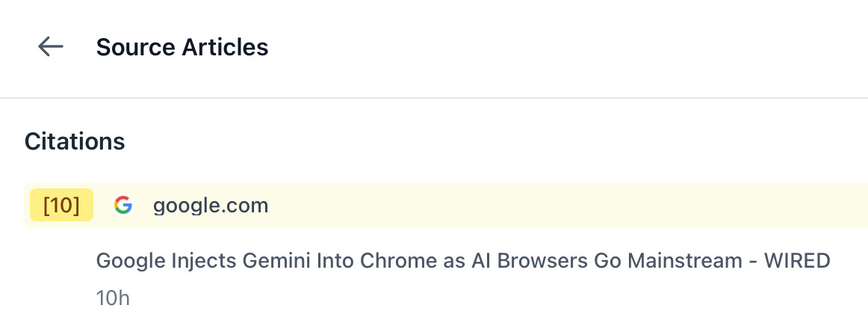The width and height of the screenshot is (868, 326).
Task: Select the [10] citation number badge
Action: point(61,206)
